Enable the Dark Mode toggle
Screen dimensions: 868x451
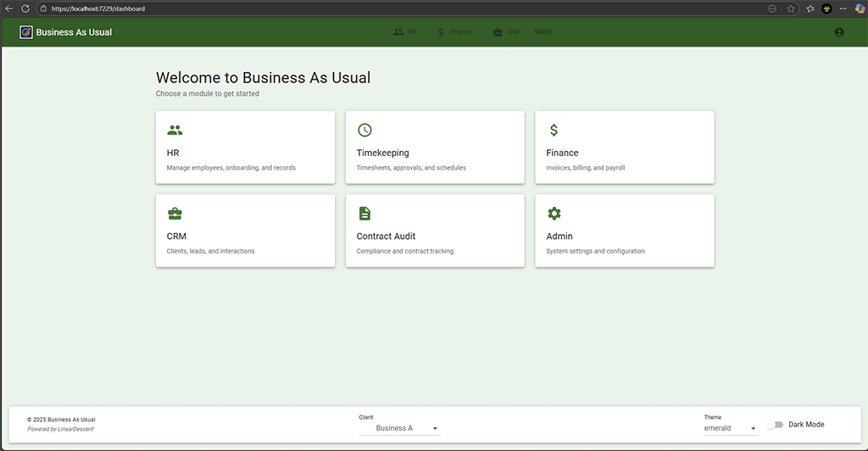(x=774, y=425)
